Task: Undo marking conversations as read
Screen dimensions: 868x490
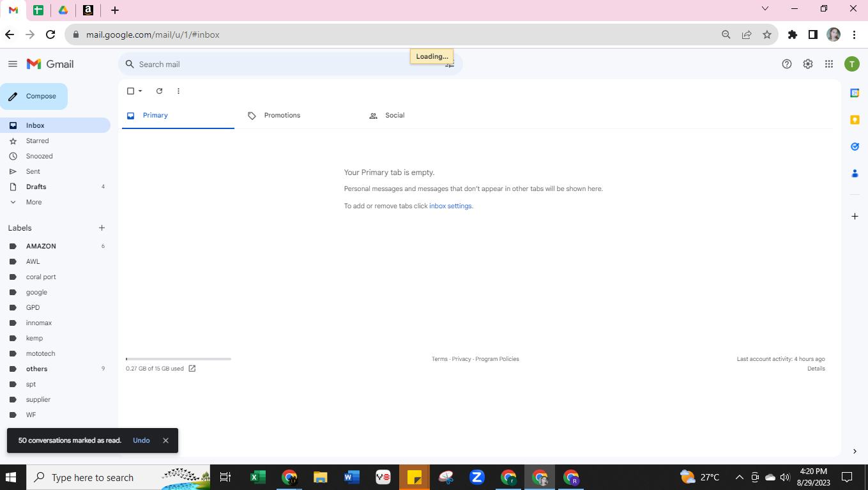Action: (x=141, y=440)
